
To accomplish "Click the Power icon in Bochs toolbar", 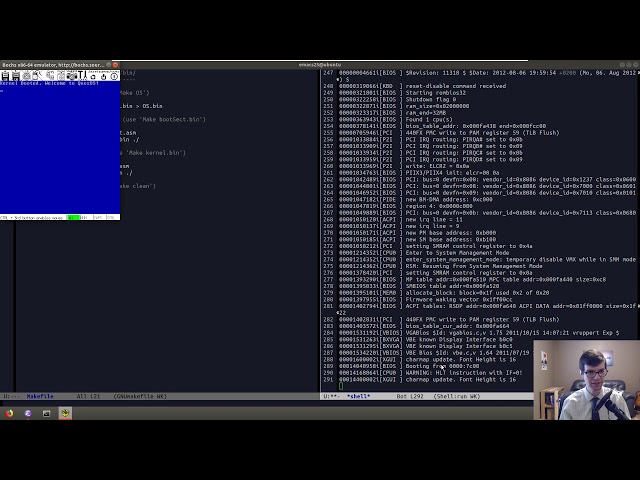I will pos(114,76).
